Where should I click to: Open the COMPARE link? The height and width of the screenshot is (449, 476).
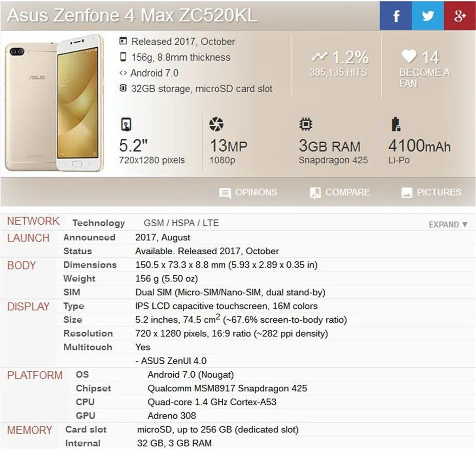click(347, 192)
